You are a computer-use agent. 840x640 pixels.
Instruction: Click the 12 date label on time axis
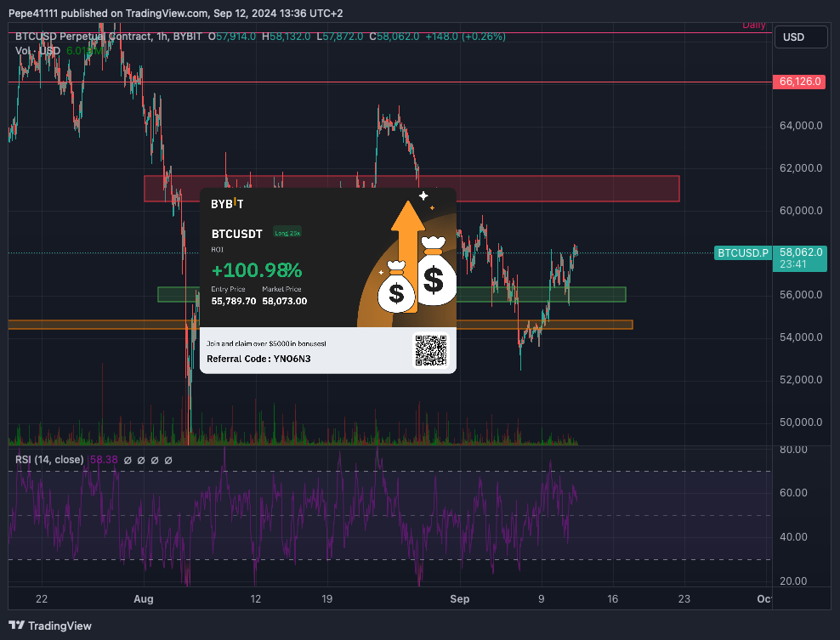[x=256, y=598]
